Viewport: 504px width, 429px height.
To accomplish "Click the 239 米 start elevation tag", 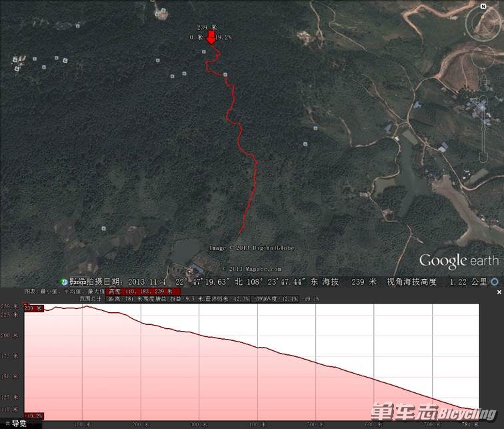I will click(34, 308).
